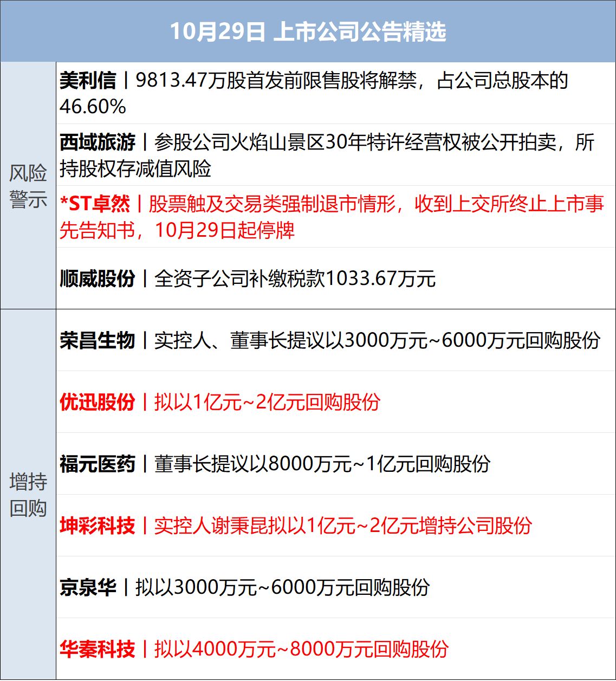Click the 京泉华 company name
Viewport: 616px width, 681px height.
88,588
